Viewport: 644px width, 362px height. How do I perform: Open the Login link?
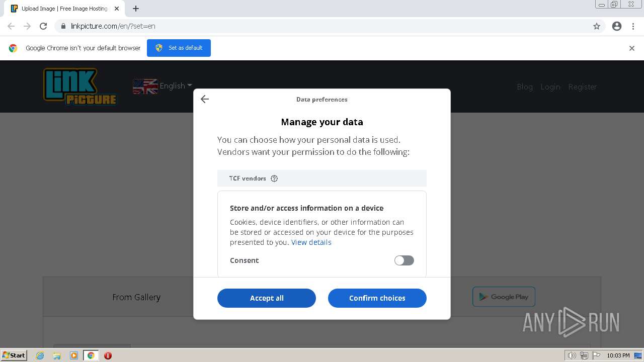point(550,87)
